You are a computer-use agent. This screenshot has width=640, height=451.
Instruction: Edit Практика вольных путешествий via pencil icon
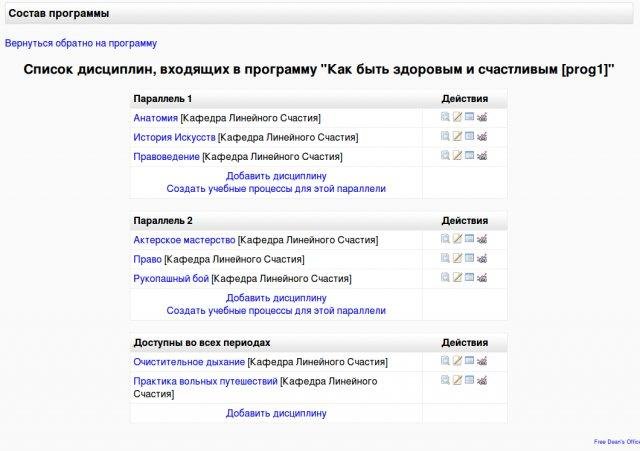click(x=457, y=380)
